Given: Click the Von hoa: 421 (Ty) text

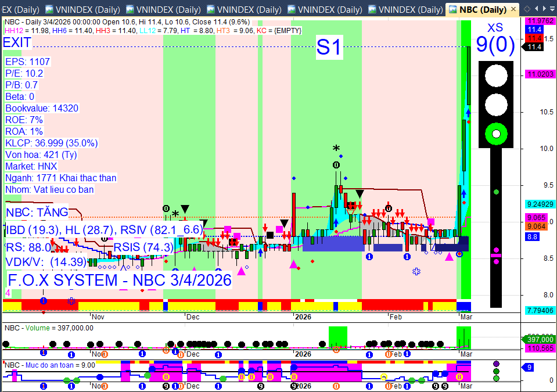Looking at the screenshot, I should tap(41, 155).
